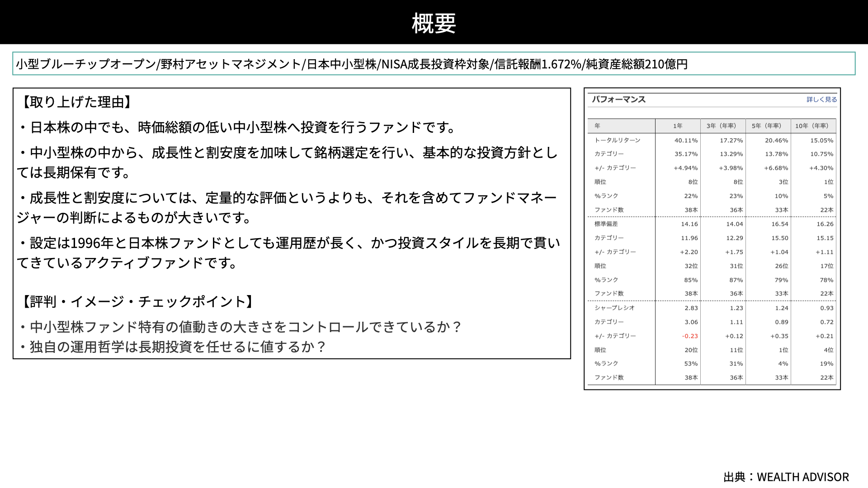Image resolution: width=868 pixels, height=488 pixels.
Task: Click the 出典：WEALTH ADVISOR credit
Action: (x=786, y=477)
